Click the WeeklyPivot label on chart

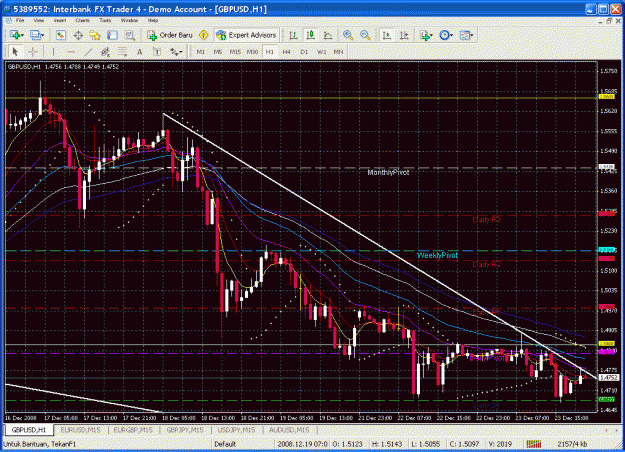(437, 255)
